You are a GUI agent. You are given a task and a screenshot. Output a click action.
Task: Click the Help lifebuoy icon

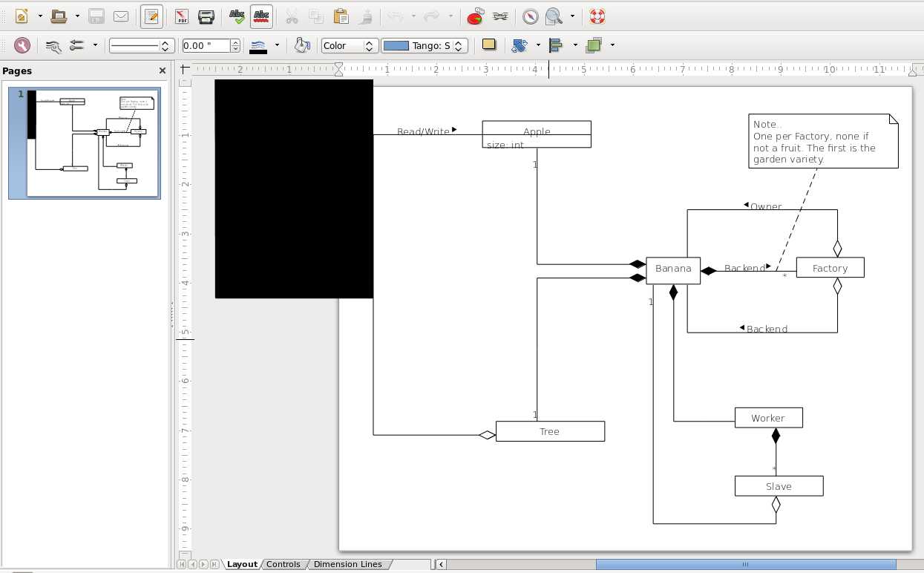tap(597, 16)
